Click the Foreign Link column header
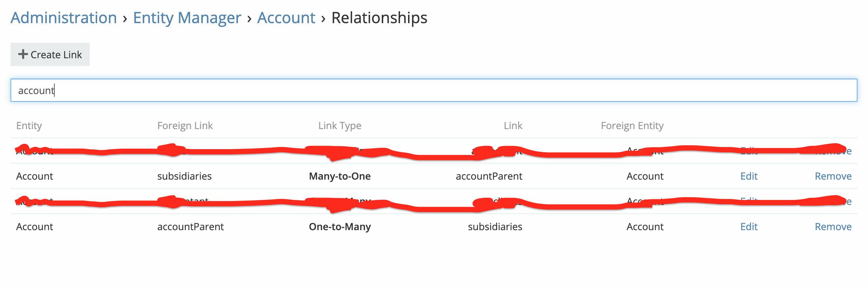This screenshot has width=868, height=287. click(185, 126)
